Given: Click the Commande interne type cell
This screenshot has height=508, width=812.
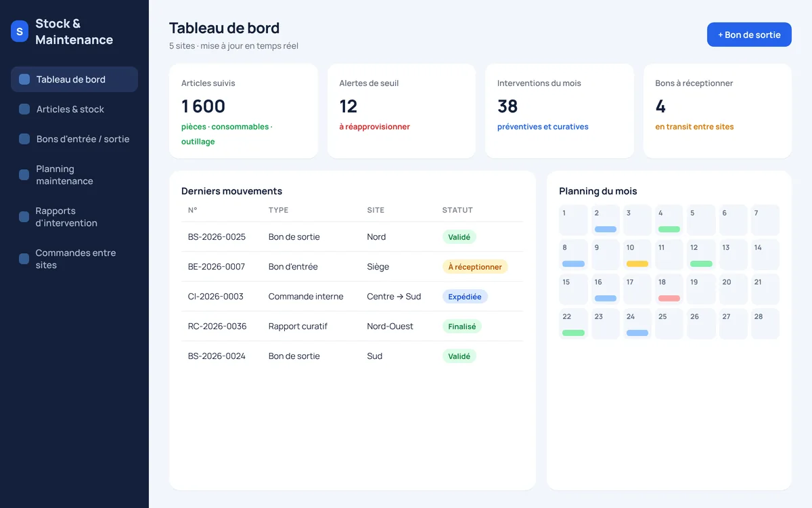Looking at the screenshot, I should click(306, 297).
